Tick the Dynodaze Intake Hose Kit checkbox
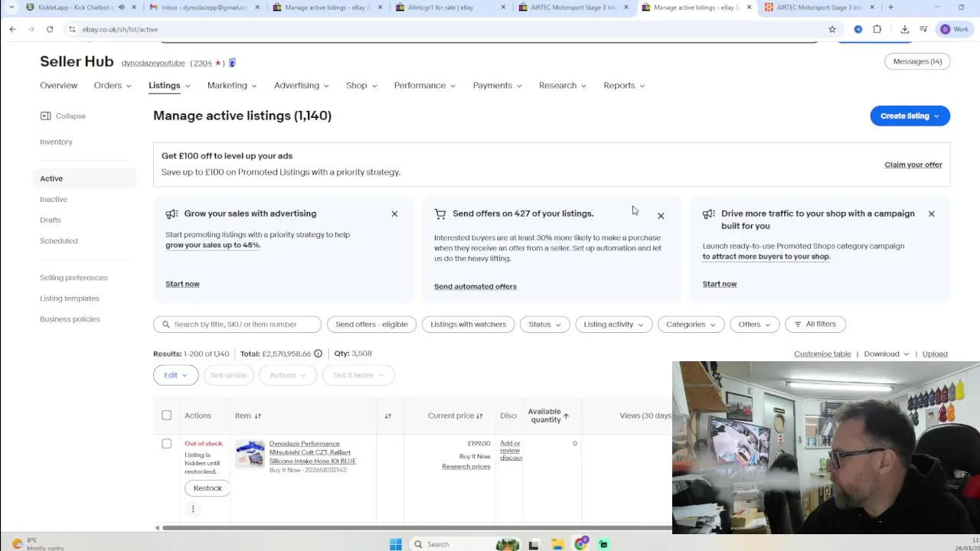980x551 pixels. 166,444
